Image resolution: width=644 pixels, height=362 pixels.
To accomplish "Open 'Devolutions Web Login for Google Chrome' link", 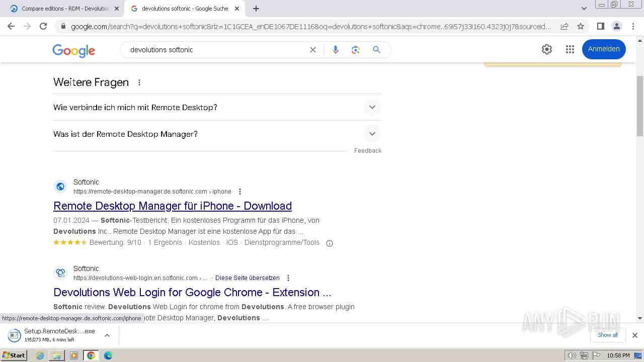I will pos(192,293).
